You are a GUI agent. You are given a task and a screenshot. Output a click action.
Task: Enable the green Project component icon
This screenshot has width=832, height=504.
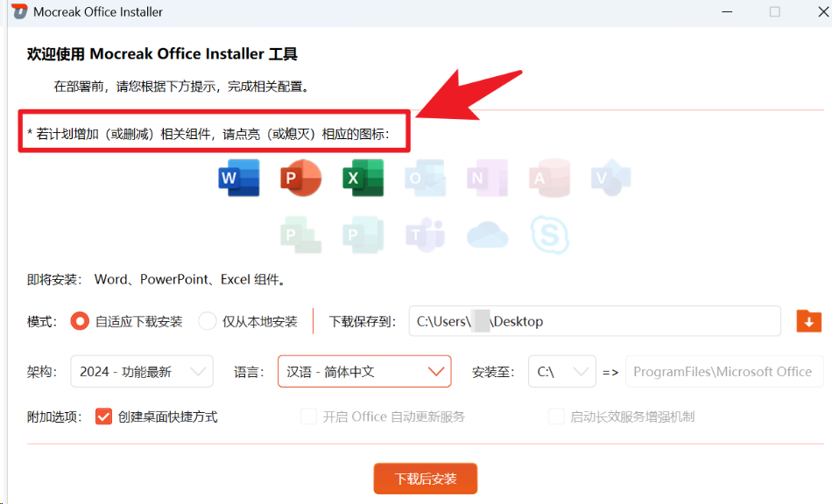(301, 234)
